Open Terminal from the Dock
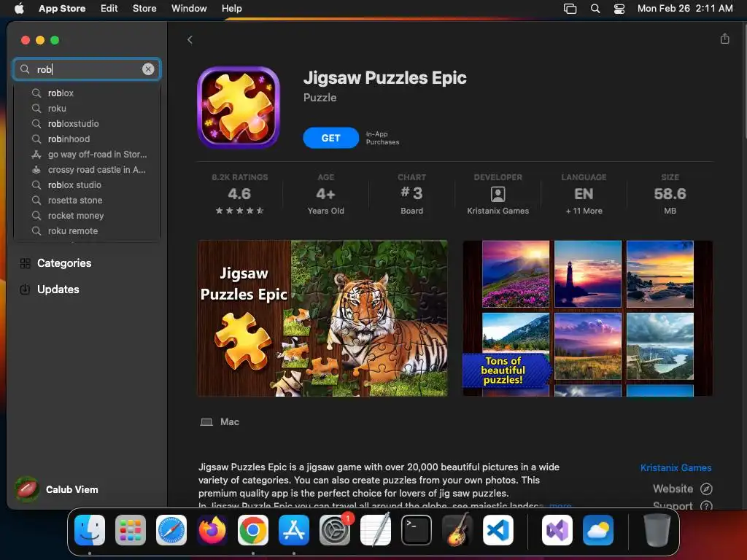 click(417, 530)
